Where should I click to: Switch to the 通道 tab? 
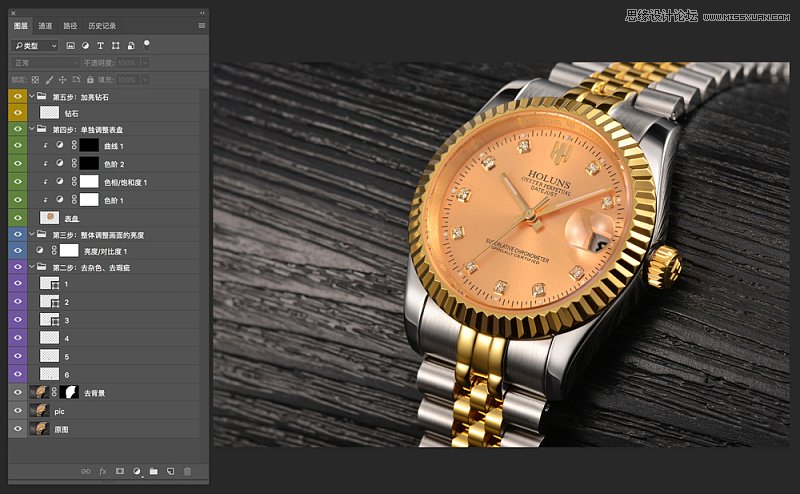tap(45, 26)
